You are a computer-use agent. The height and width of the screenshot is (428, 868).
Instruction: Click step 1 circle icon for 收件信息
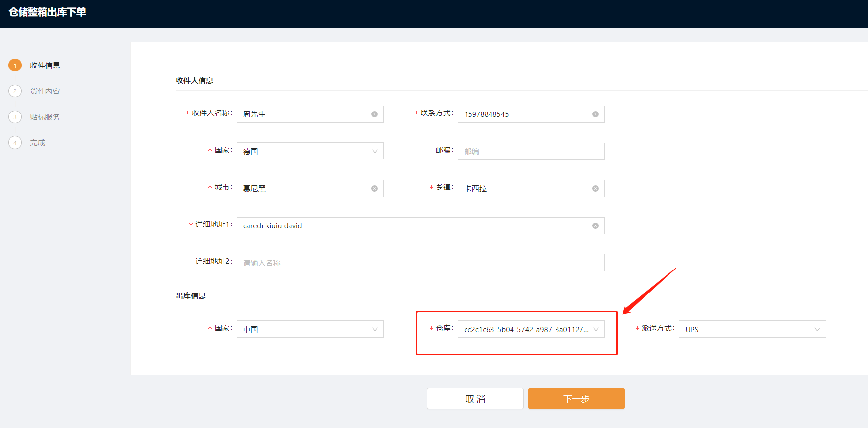(15, 66)
